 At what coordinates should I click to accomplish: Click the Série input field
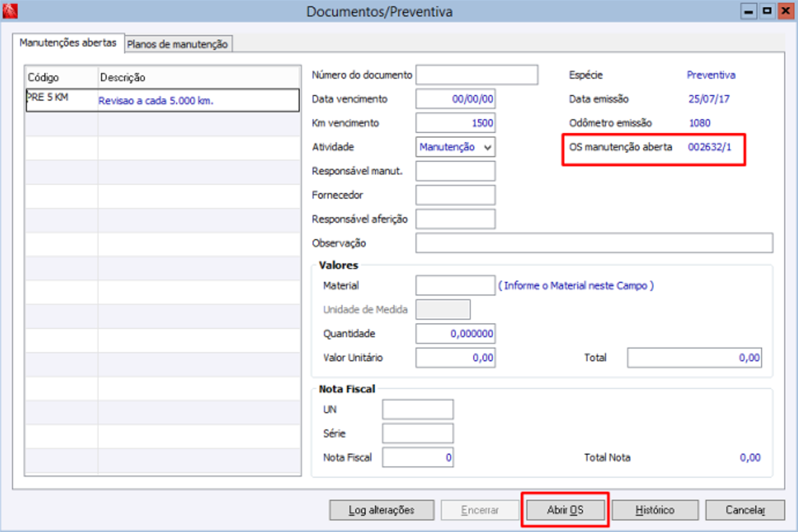[x=418, y=433]
